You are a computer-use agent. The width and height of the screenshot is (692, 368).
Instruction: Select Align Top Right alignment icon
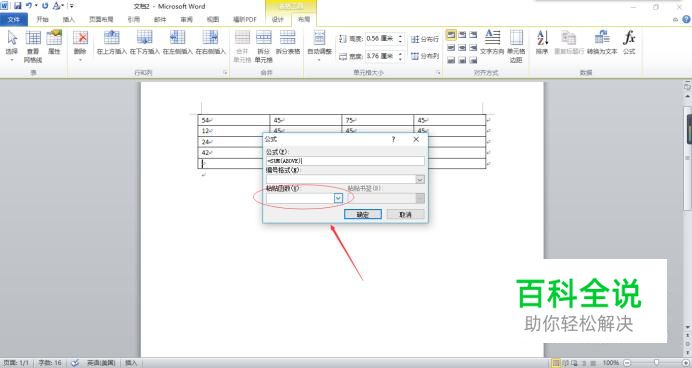coord(473,34)
